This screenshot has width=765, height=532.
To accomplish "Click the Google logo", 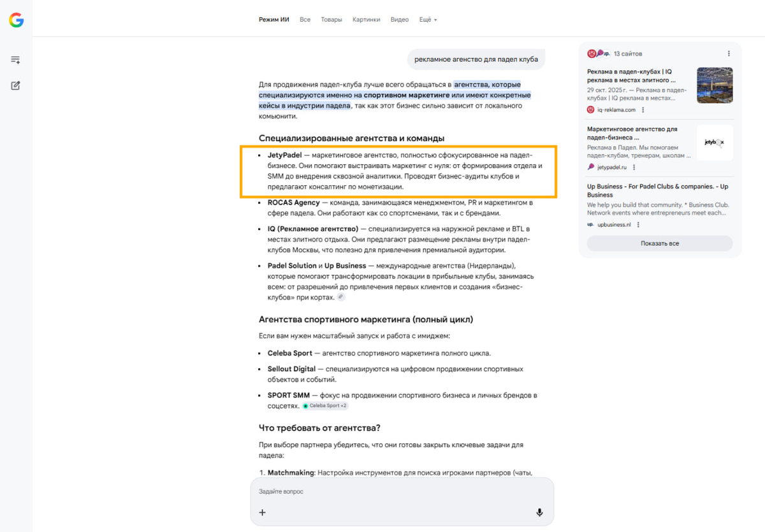I will (16, 19).
